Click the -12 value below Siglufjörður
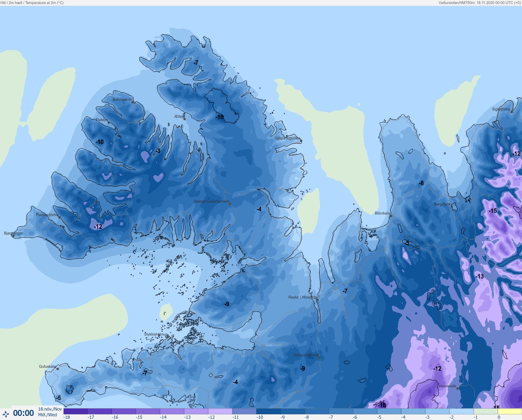The image size is (522, 420). (517, 154)
